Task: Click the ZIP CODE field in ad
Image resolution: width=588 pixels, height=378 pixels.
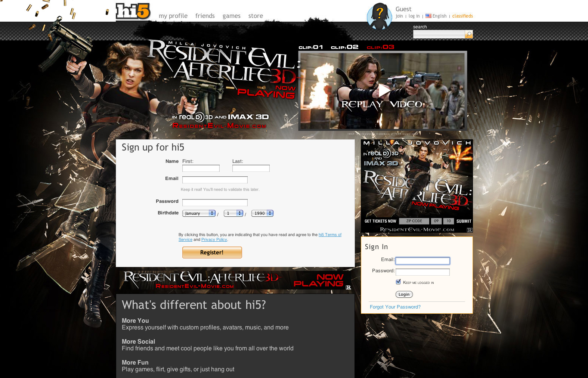Action: click(x=414, y=221)
